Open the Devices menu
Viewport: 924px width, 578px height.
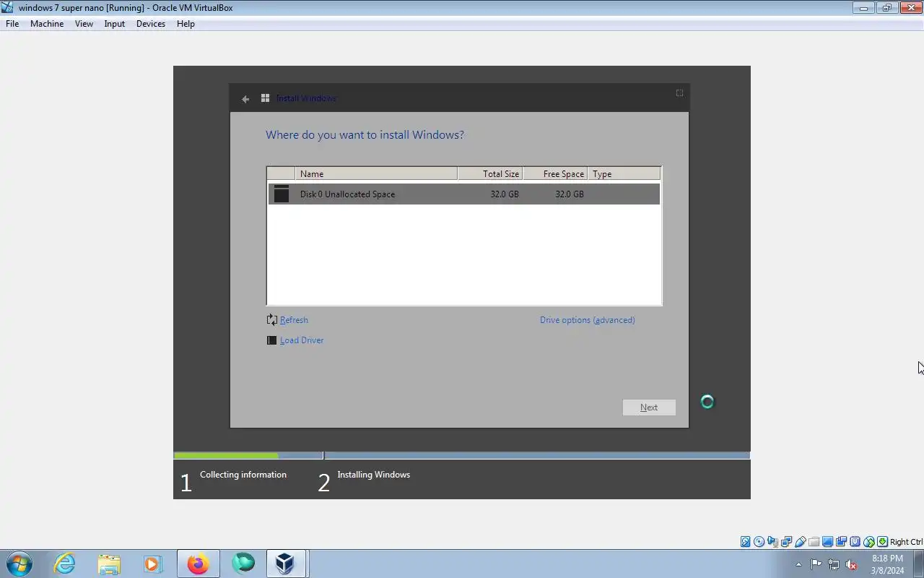point(151,24)
